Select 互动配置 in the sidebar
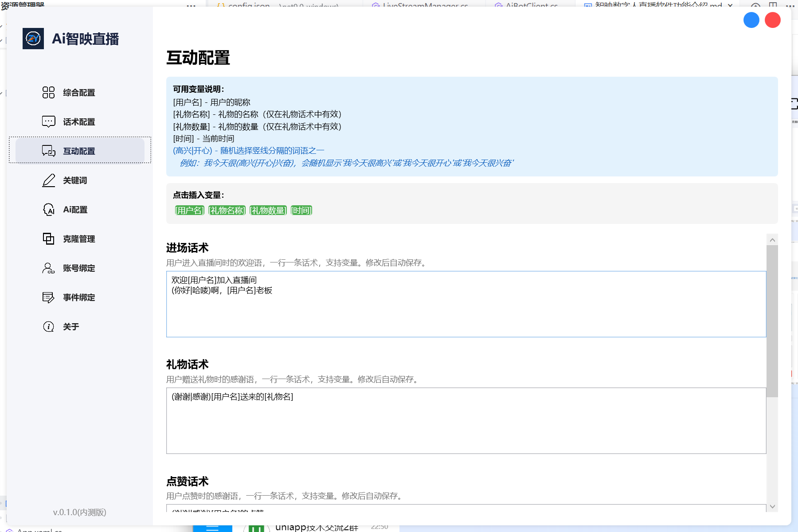 coord(80,151)
